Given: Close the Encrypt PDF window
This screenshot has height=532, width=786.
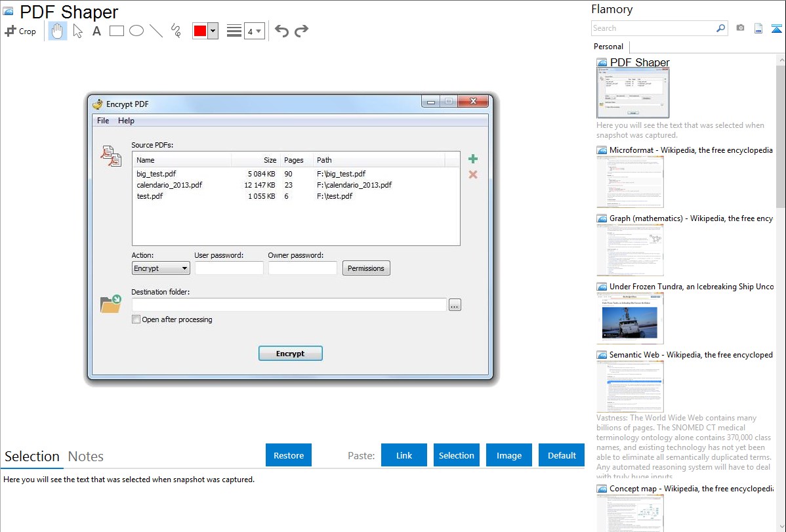Looking at the screenshot, I should (472, 101).
